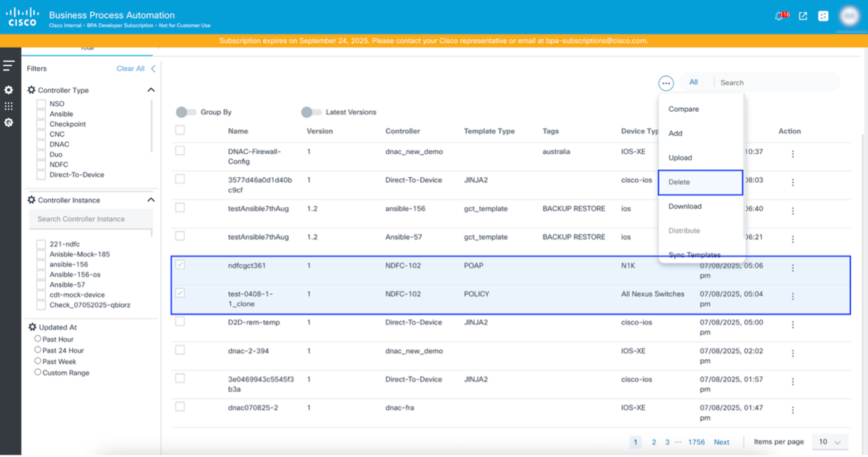The height and width of the screenshot is (457, 868).
Task: Go to the Next page of results
Action: pyautogui.click(x=721, y=442)
